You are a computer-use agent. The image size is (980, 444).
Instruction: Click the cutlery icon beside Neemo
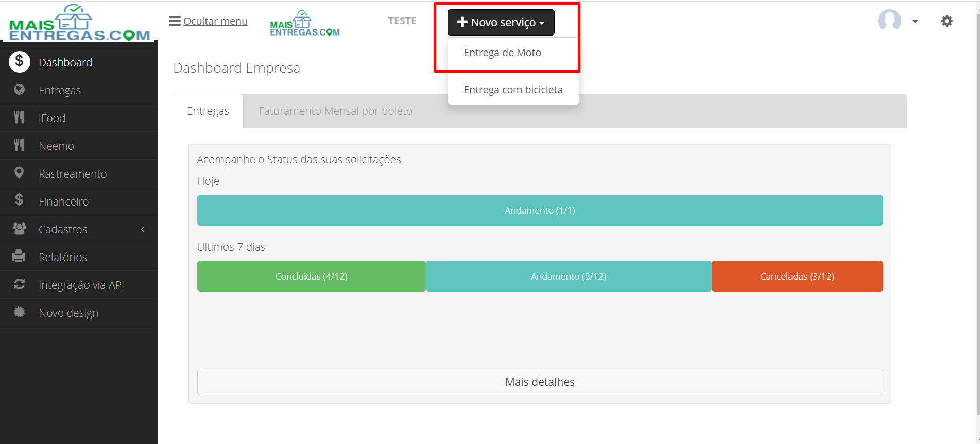coord(19,145)
